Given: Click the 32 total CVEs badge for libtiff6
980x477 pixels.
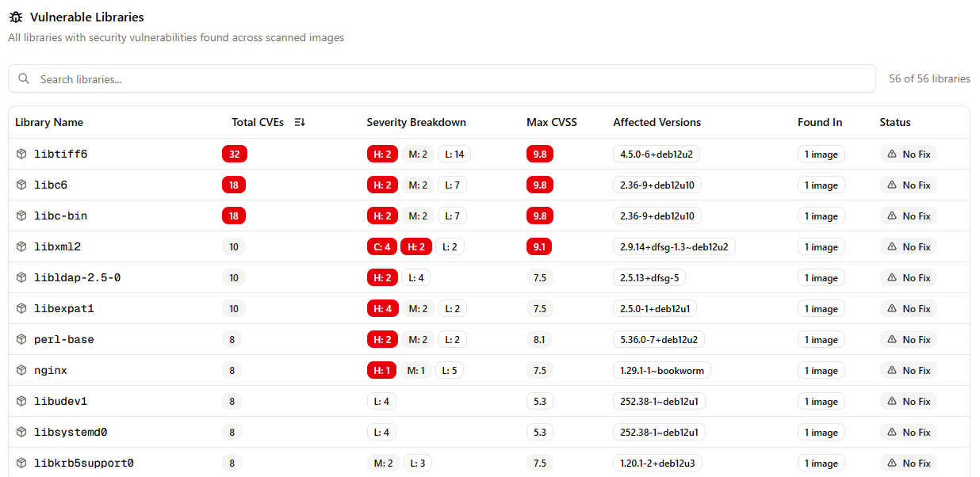Looking at the screenshot, I should tap(235, 154).
